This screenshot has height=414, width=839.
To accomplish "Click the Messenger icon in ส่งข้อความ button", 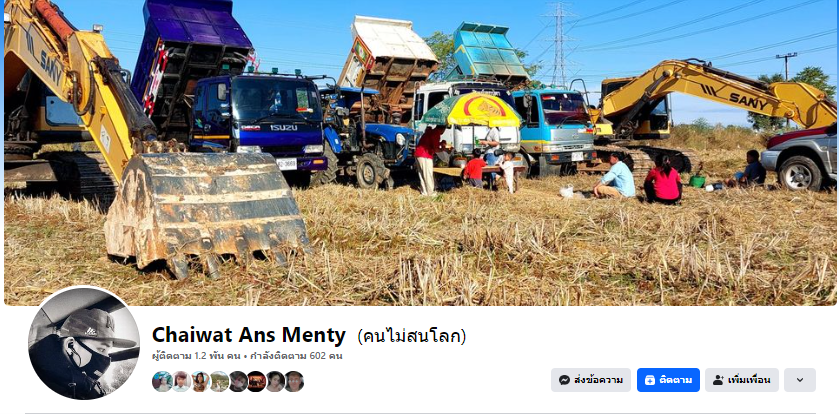I will point(564,380).
